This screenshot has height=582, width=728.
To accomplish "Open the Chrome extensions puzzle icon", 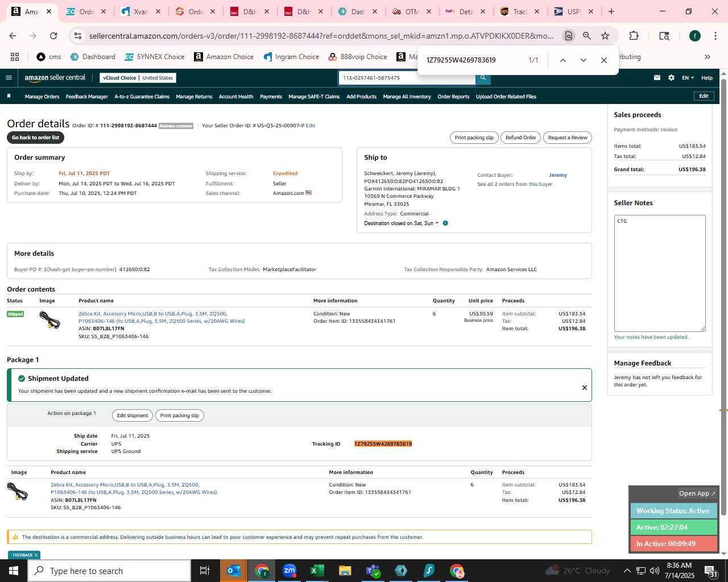I will (634, 36).
